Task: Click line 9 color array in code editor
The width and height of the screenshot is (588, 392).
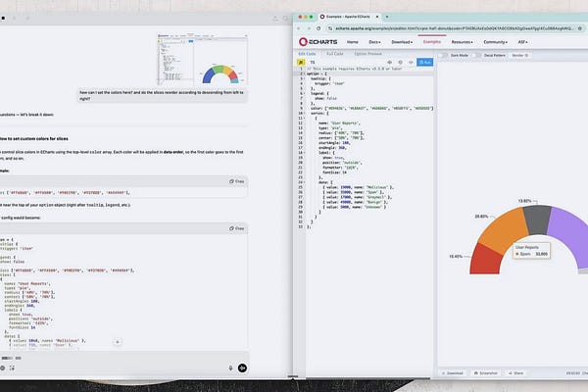Action: pyautogui.click(x=371, y=109)
